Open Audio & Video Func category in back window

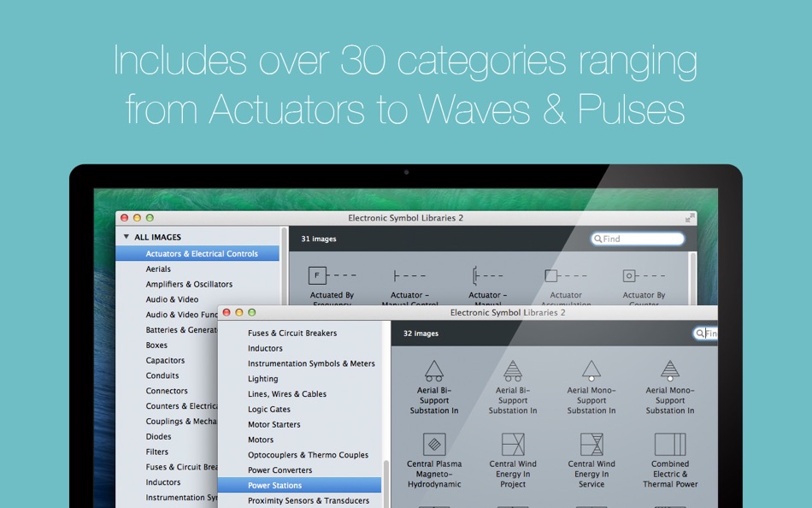(x=181, y=315)
